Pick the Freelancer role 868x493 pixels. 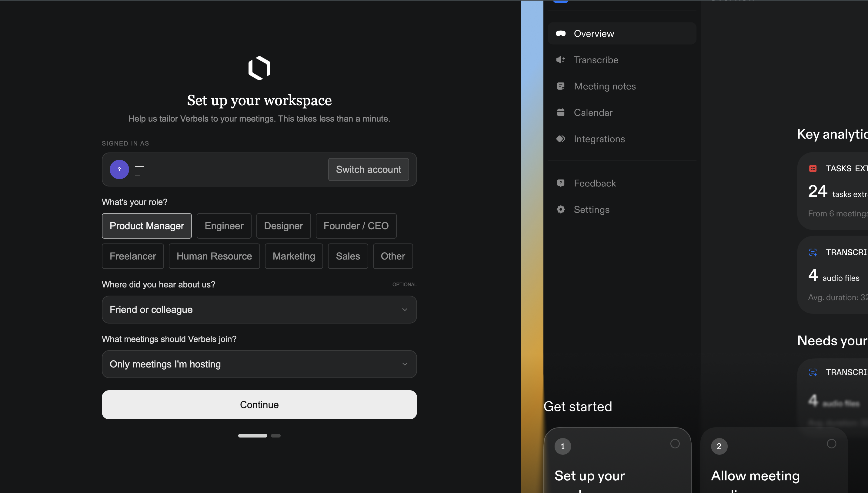[133, 256]
